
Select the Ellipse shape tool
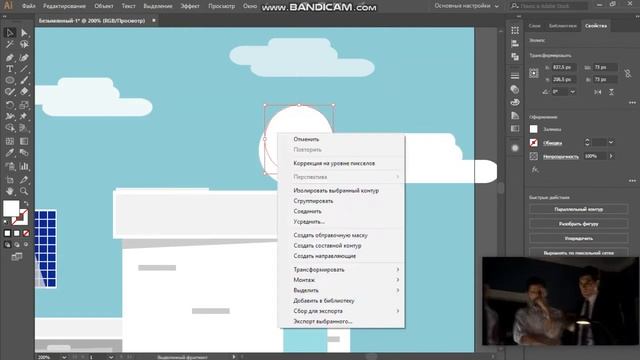[x=10, y=80]
